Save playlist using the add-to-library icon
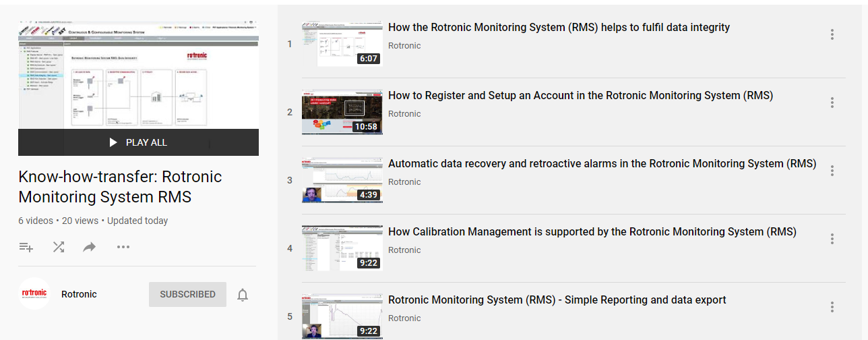Image resolution: width=868 pixels, height=340 pixels. pos(26,247)
